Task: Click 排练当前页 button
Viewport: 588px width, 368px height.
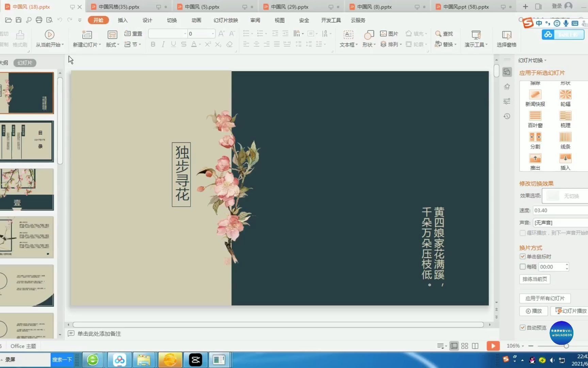Action: (x=535, y=279)
